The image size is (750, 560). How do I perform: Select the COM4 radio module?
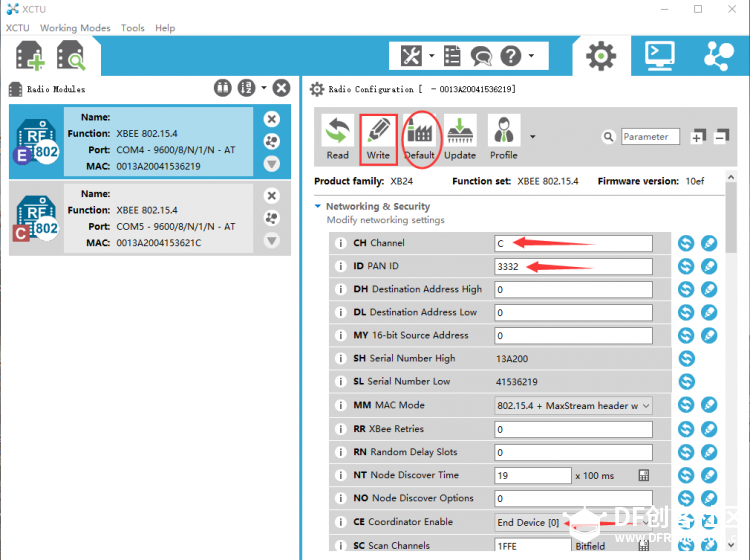(150, 142)
